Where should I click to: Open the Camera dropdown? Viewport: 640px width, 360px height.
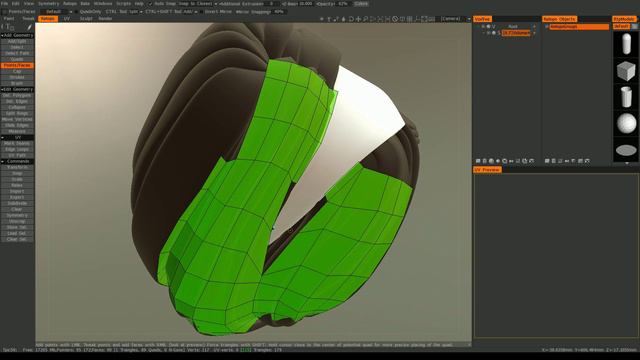click(455, 19)
